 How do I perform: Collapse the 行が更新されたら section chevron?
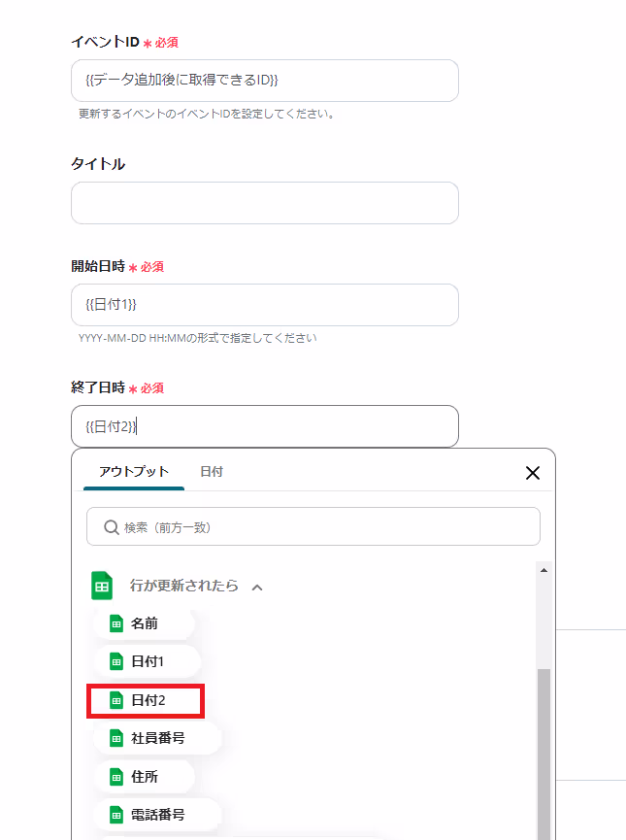[257, 588]
